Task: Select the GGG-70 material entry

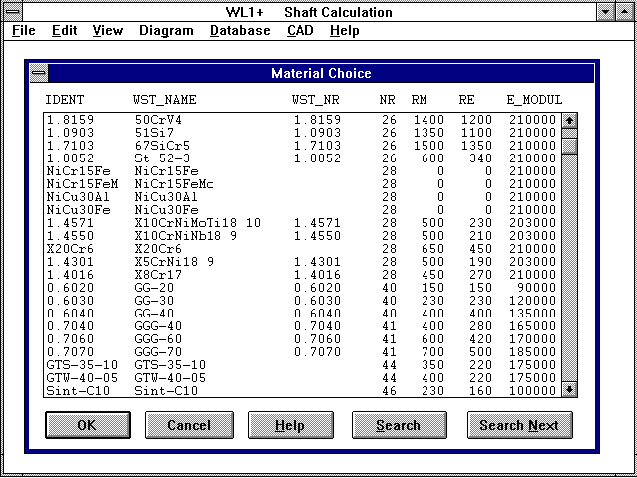Action: pos(300,354)
